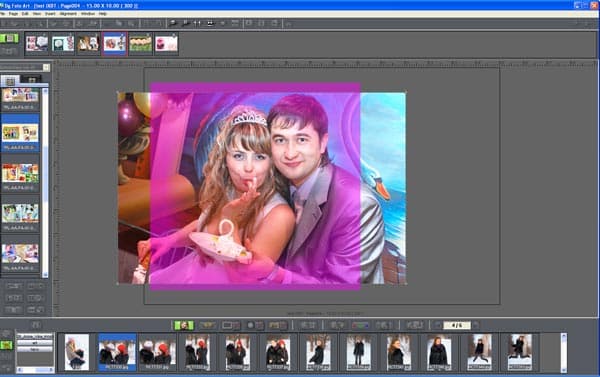Viewport: 600px width, 377px height.
Task: Go to the next page using right arrow beside 4/6
Action: tap(476, 325)
